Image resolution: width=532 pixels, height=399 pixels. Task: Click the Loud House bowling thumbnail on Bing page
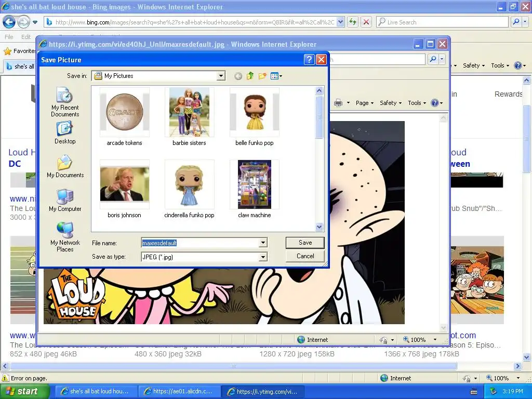[x=477, y=280]
